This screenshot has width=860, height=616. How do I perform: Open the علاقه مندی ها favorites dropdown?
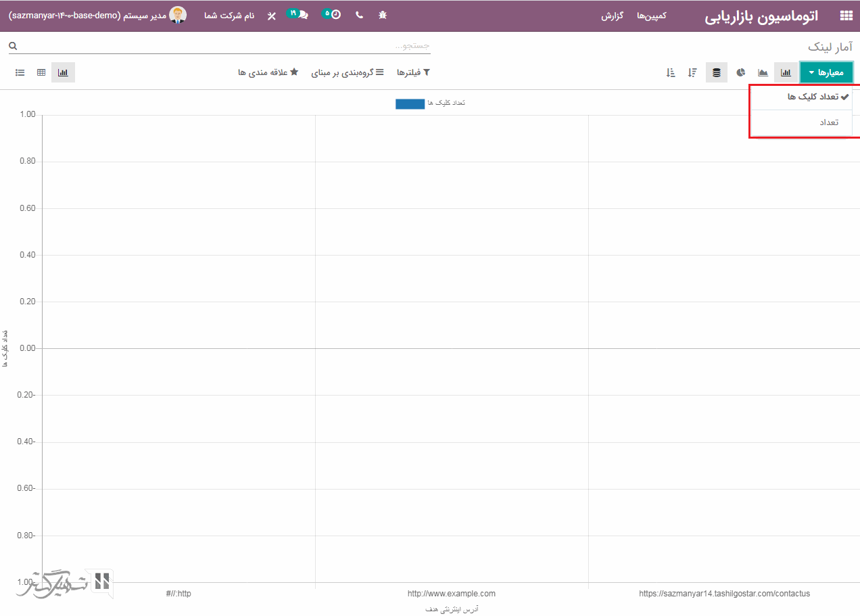coord(268,72)
